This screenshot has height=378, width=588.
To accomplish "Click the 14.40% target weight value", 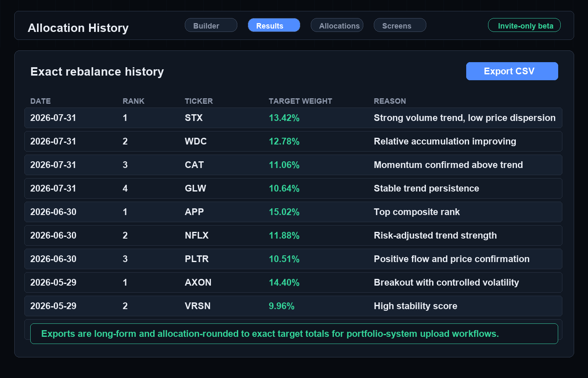I will [x=284, y=283].
